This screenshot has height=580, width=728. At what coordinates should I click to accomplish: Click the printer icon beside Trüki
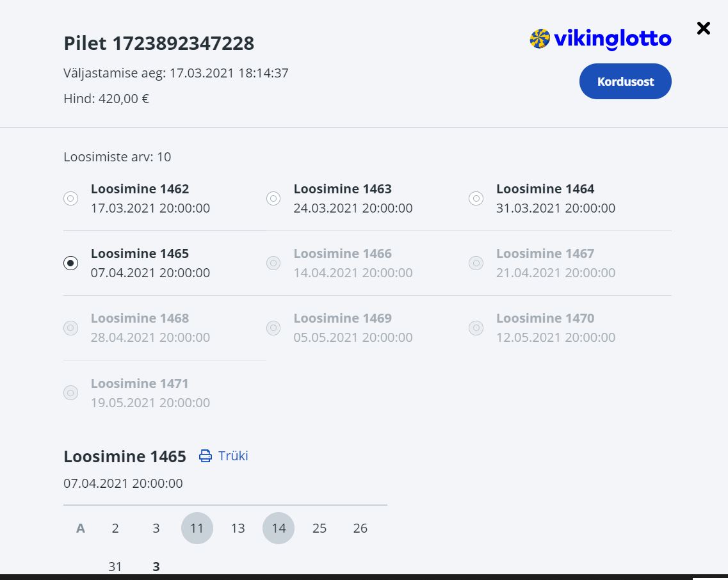point(206,456)
